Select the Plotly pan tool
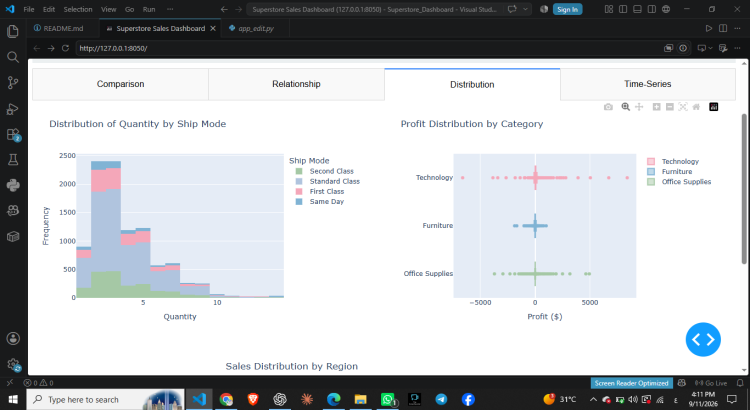 [639, 107]
